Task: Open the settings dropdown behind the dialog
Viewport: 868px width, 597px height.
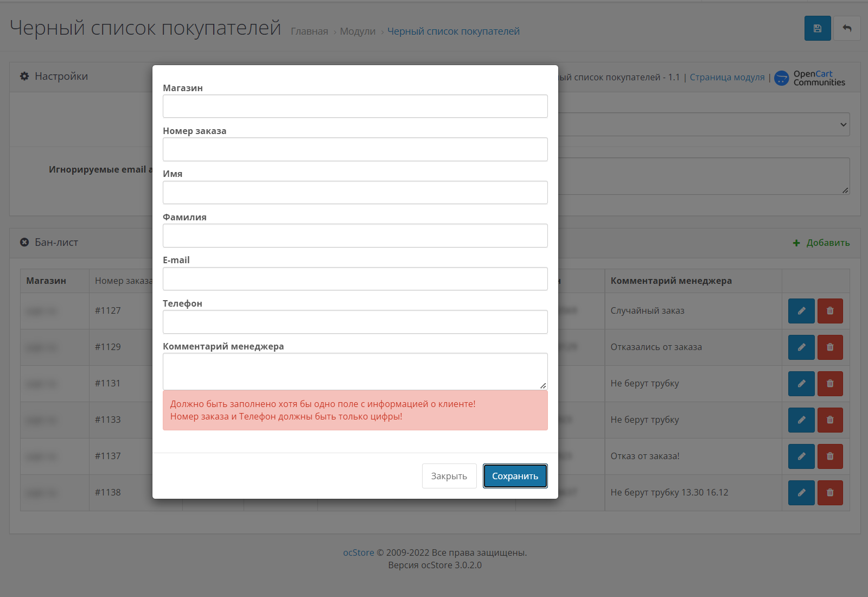Action: click(x=704, y=124)
